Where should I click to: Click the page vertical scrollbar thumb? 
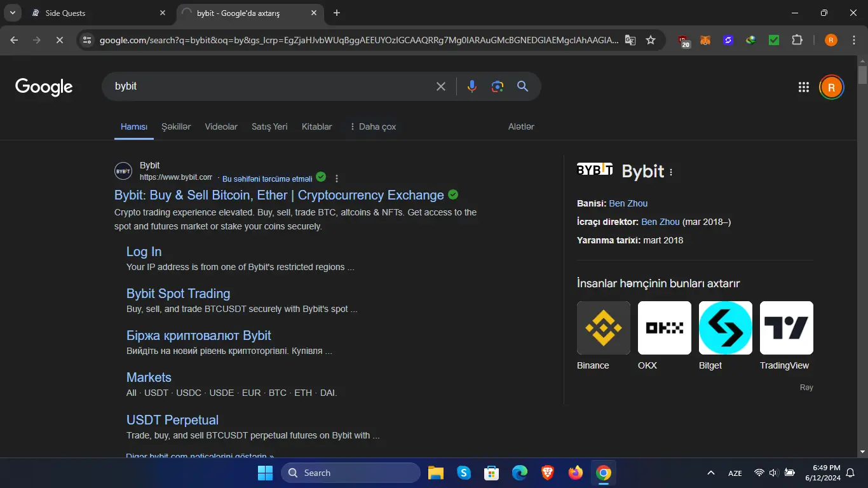point(862,75)
